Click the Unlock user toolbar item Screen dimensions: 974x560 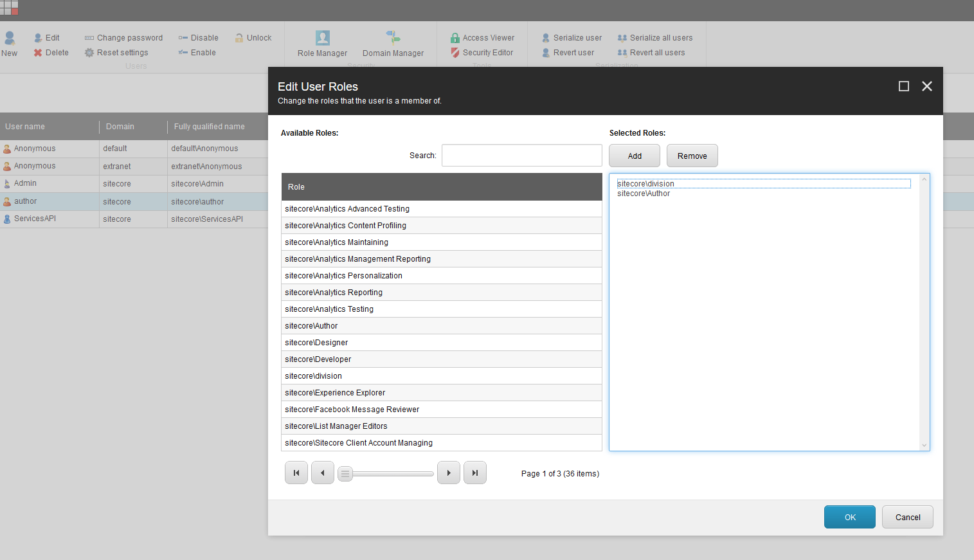click(253, 38)
